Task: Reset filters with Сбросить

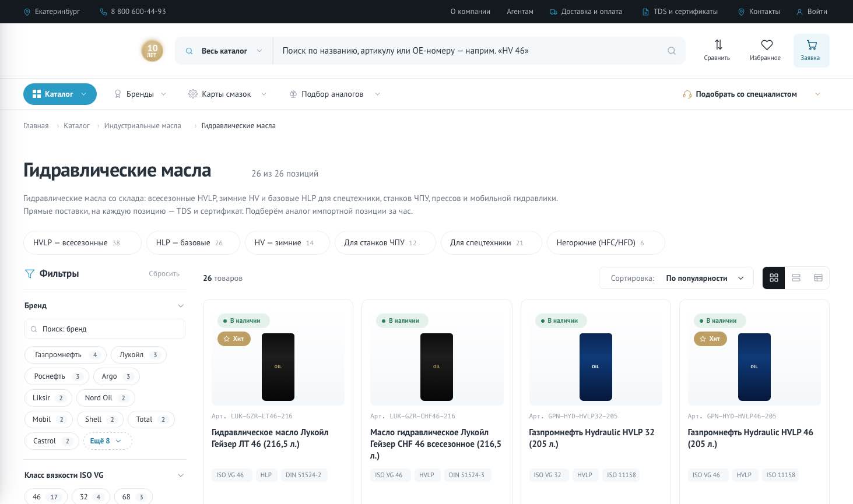Action: click(x=164, y=274)
